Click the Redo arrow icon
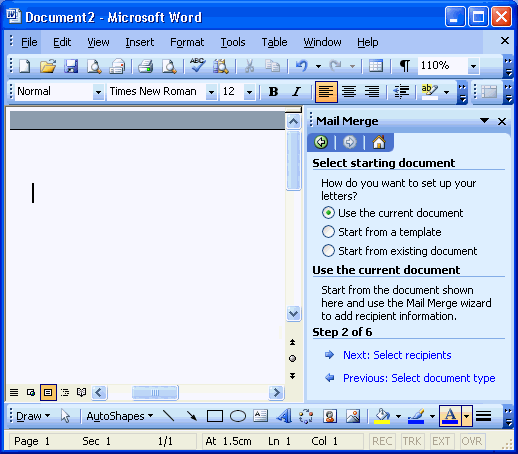Viewport: 518px width, 454px height. [335, 66]
